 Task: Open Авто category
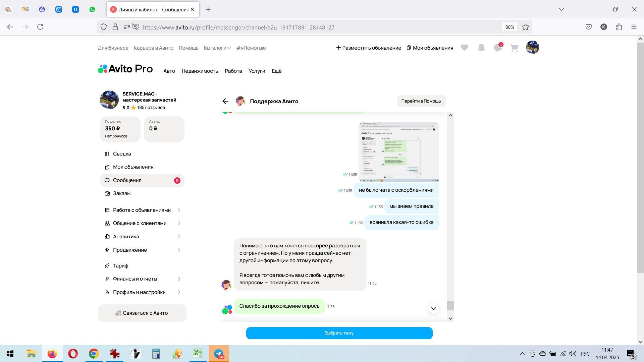[169, 71]
